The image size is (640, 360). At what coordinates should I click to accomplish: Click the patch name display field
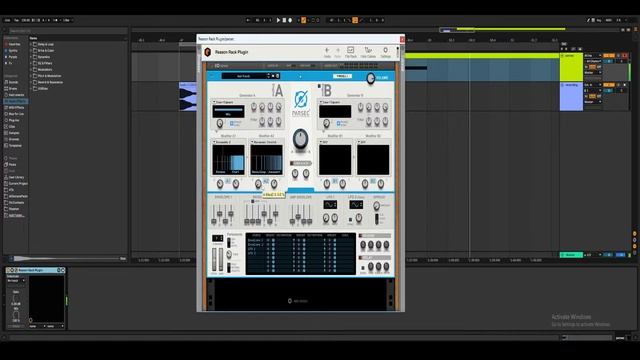(244, 76)
